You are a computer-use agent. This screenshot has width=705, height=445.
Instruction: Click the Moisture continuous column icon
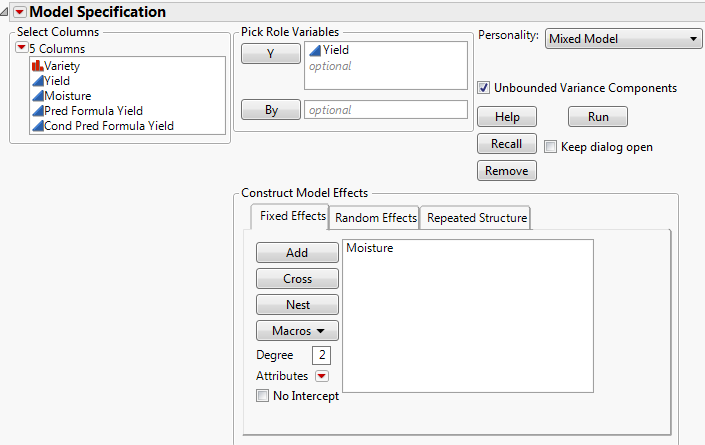coord(37,96)
